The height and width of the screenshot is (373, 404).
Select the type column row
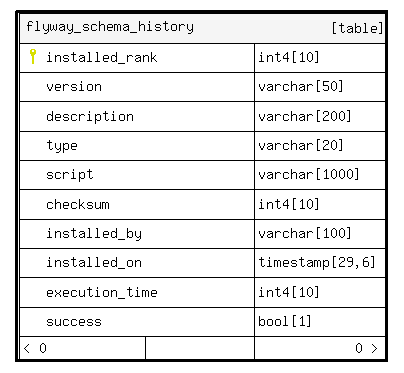pyautogui.click(x=202, y=146)
